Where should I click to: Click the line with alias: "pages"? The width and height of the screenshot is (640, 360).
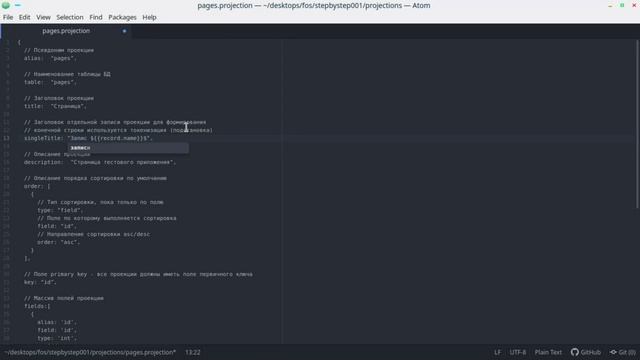pos(50,58)
